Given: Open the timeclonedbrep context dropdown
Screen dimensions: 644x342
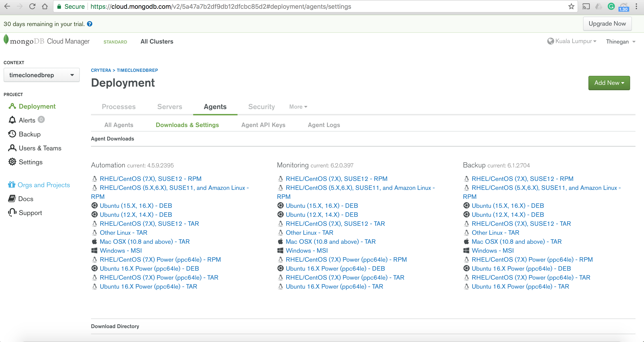Looking at the screenshot, I should click(x=41, y=75).
